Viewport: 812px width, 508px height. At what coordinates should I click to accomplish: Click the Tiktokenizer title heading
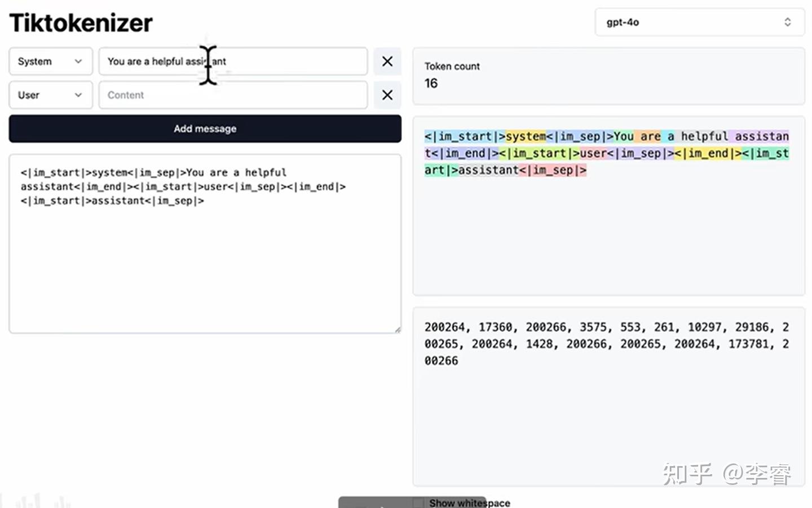tap(81, 23)
